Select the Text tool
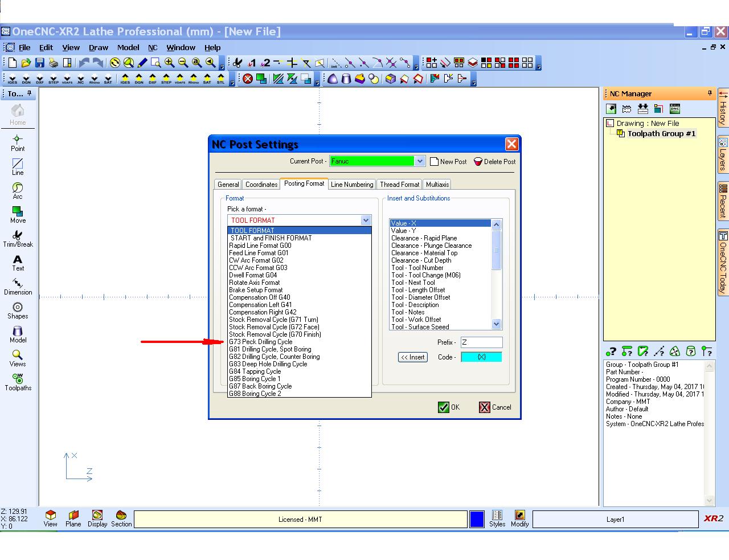Viewport: 729px width, 560px height. 18,263
